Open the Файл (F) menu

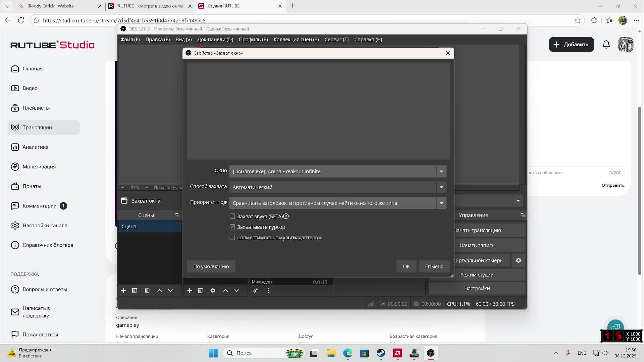(x=130, y=40)
